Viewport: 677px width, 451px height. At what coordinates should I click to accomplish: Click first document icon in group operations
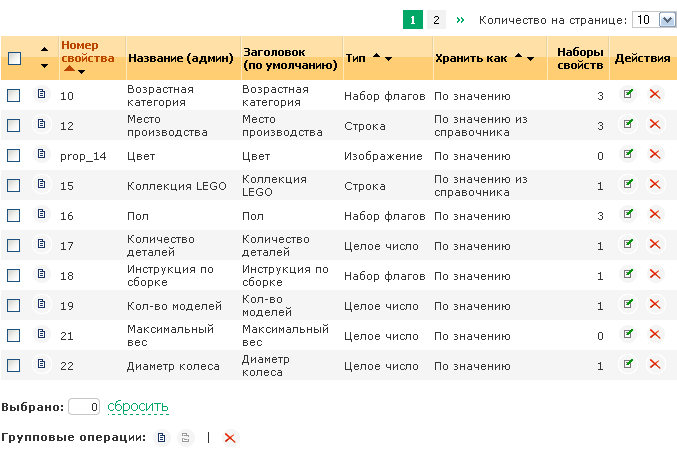[162, 438]
